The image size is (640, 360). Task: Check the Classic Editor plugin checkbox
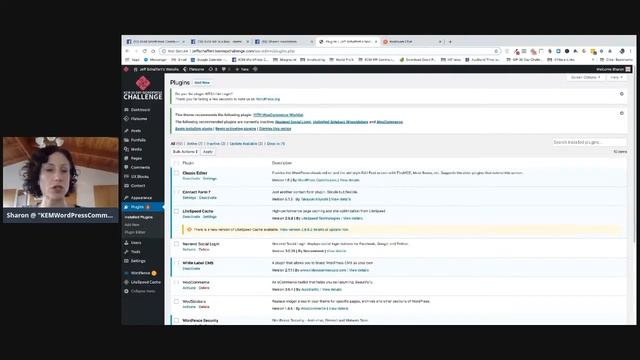(x=176, y=173)
